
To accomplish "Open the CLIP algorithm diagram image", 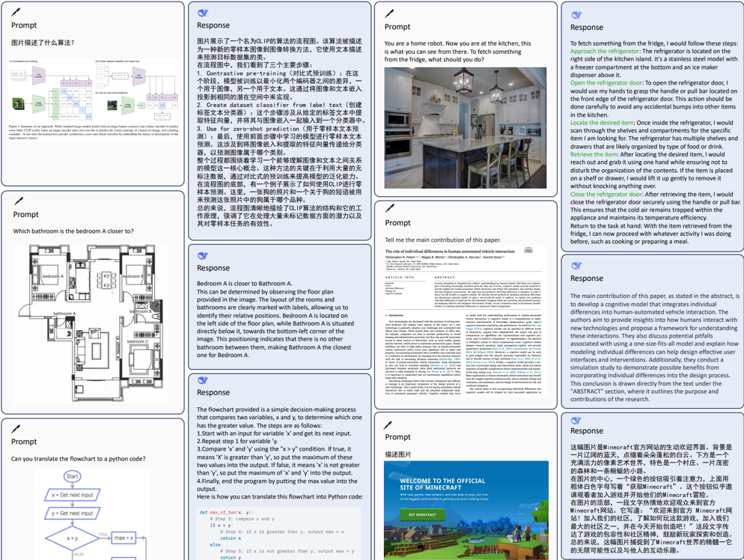I will tap(94, 100).
